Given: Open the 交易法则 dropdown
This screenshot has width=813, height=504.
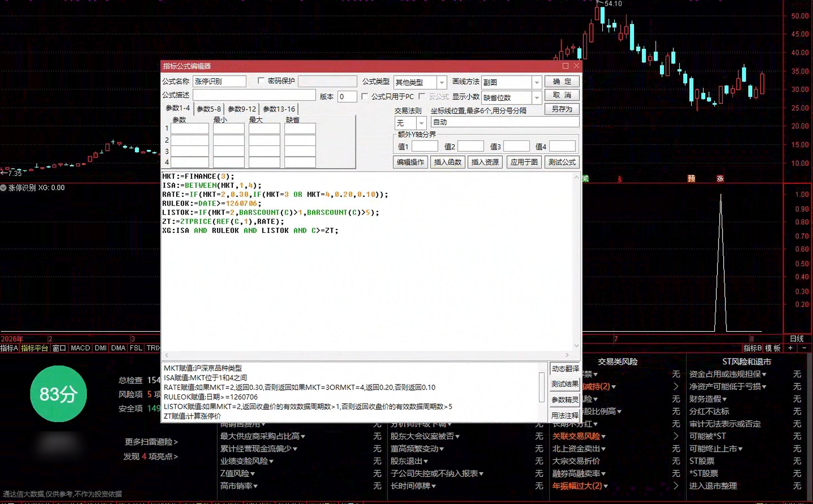Looking at the screenshot, I should (x=421, y=123).
